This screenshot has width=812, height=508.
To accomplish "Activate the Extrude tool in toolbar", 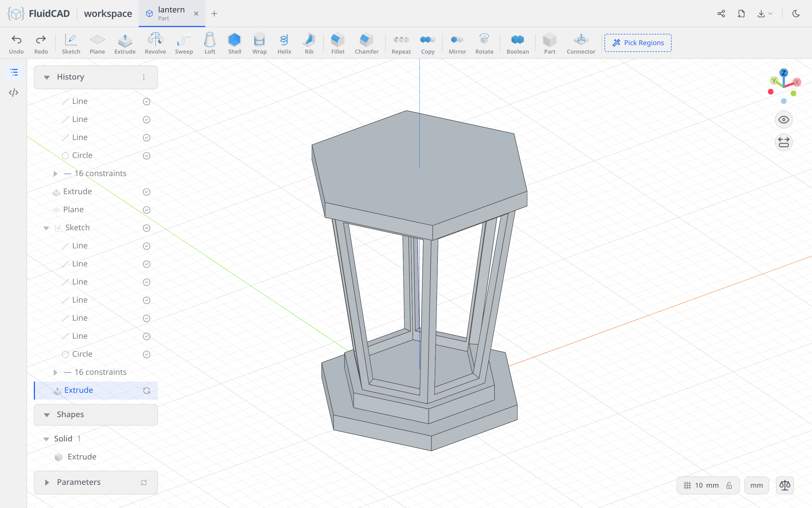I will click(x=125, y=43).
